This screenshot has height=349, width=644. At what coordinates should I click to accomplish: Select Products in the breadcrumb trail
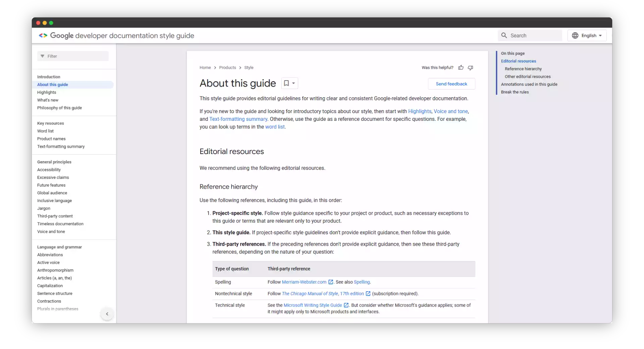[x=228, y=67]
